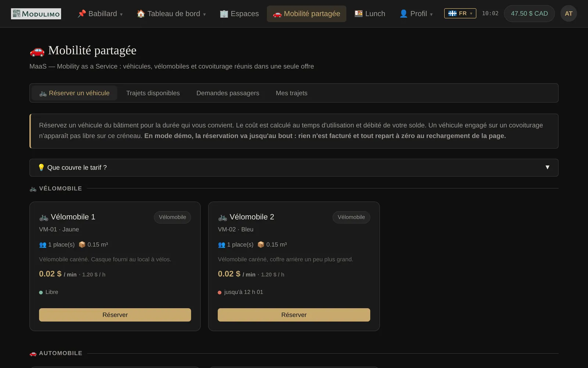Open the Babillard dropdown menu

point(100,14)
